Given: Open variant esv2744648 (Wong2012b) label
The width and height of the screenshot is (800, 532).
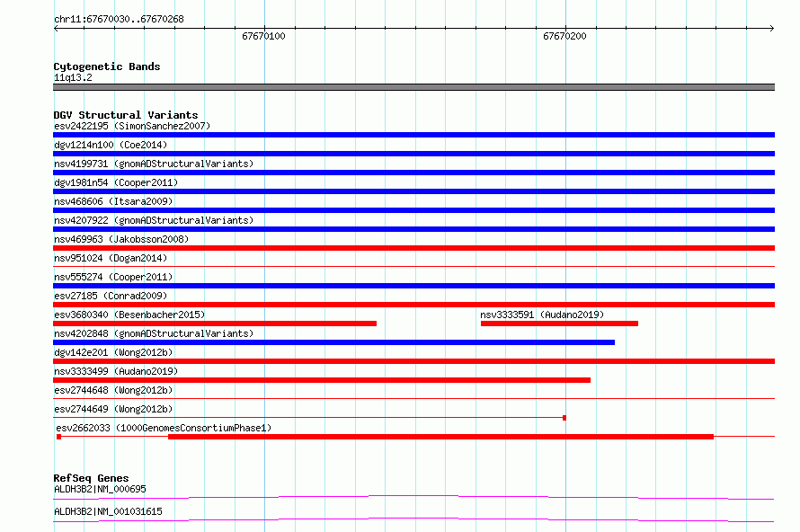Looking at the screenshot, I should click(x=113, y=390).
